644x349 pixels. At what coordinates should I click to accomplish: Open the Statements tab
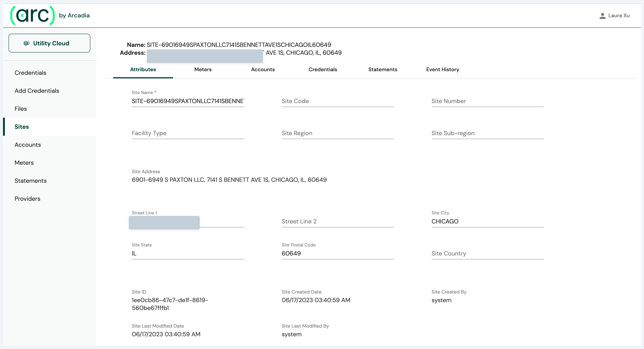pyautogui.click(x=383, y=70)
